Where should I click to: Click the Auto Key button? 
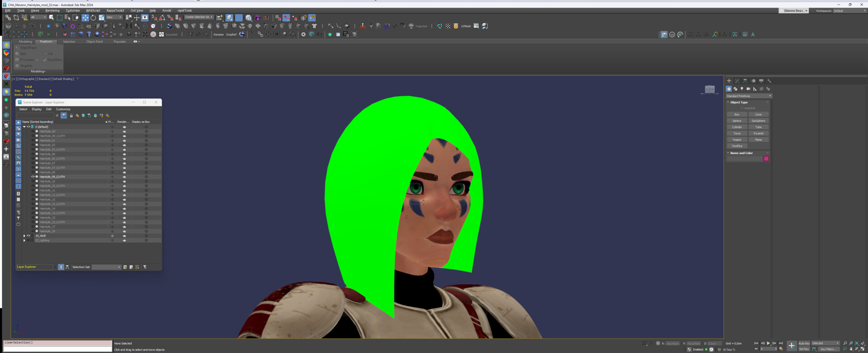click(804, 343)
